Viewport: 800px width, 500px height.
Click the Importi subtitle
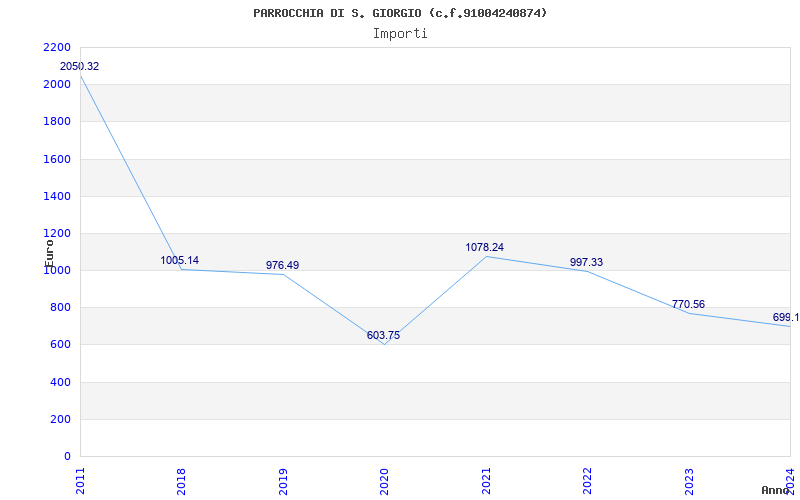(x=400, y=34)
